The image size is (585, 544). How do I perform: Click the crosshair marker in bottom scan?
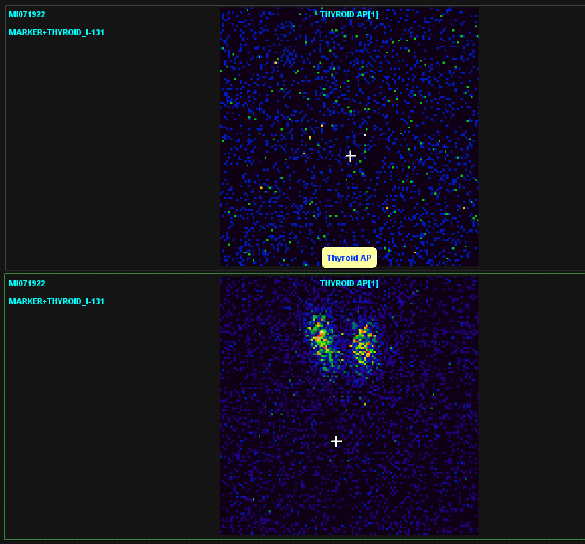tap(336, 441)
